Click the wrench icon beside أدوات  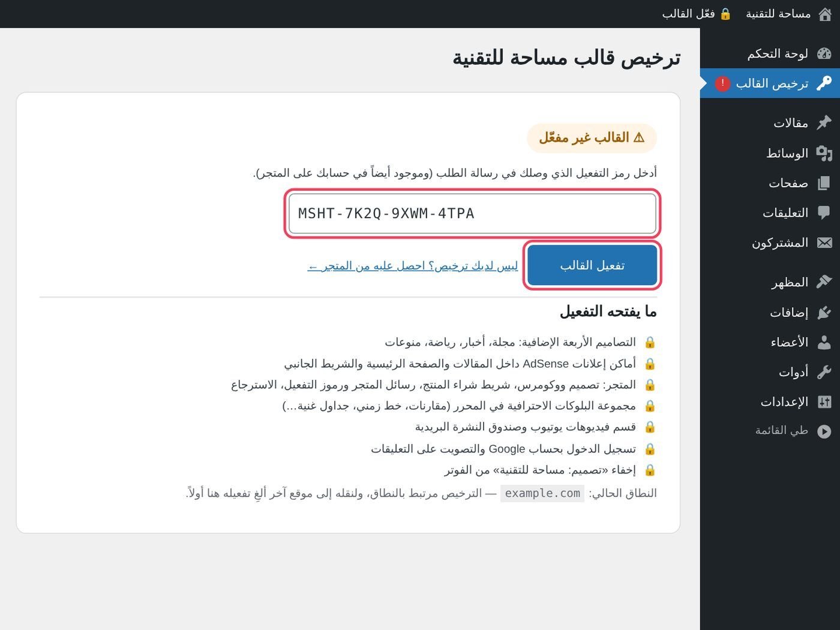point(824,372)
